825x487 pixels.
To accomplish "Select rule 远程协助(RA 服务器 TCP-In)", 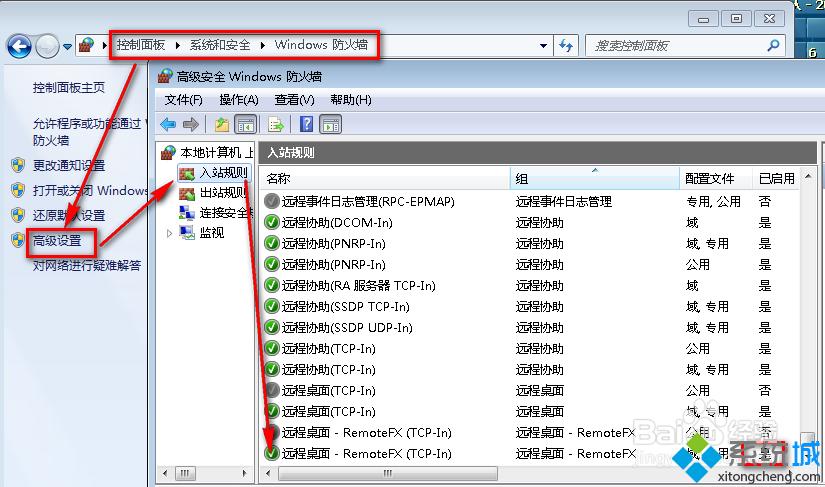I will tap(358, 286).
